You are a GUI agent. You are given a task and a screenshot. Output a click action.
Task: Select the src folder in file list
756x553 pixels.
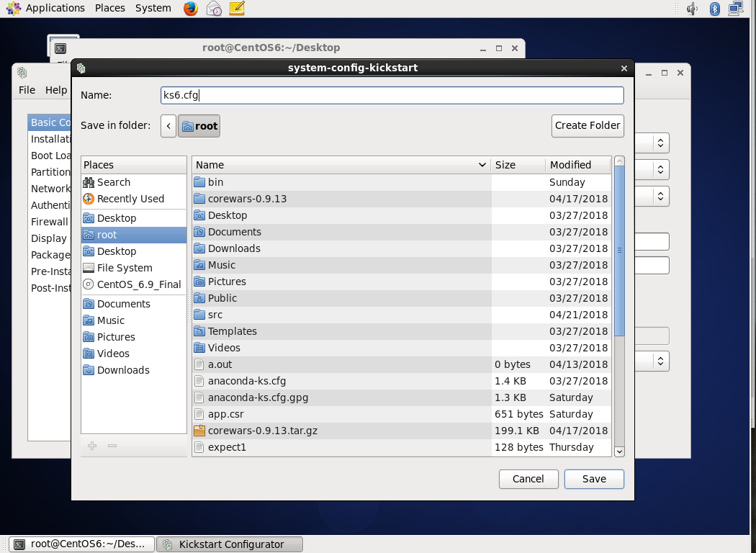point(401,315)
